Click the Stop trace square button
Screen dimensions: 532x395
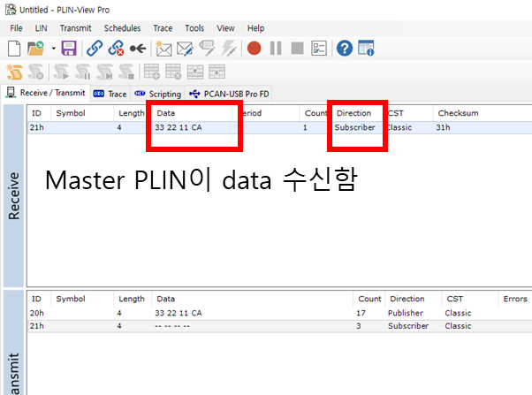point(297,49)
